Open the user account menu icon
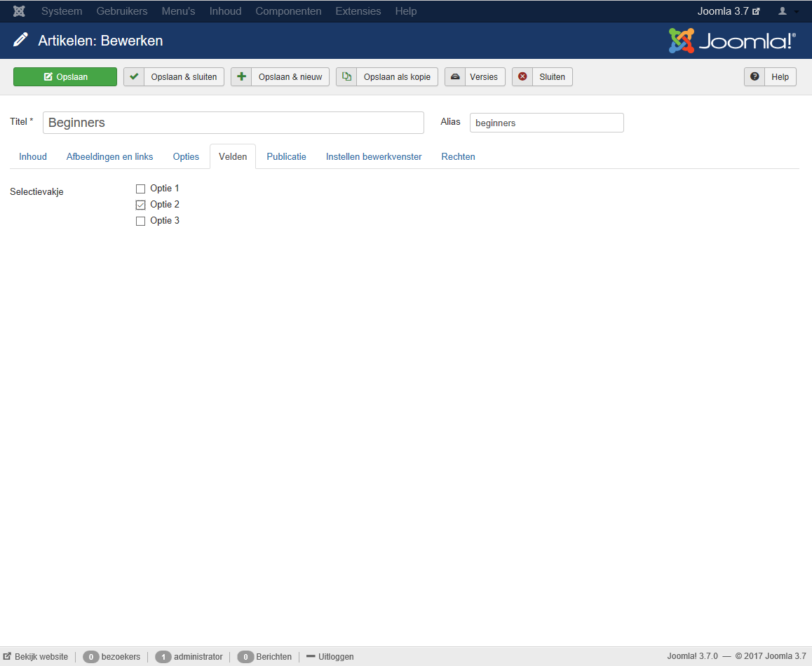 tap(783, 11)
